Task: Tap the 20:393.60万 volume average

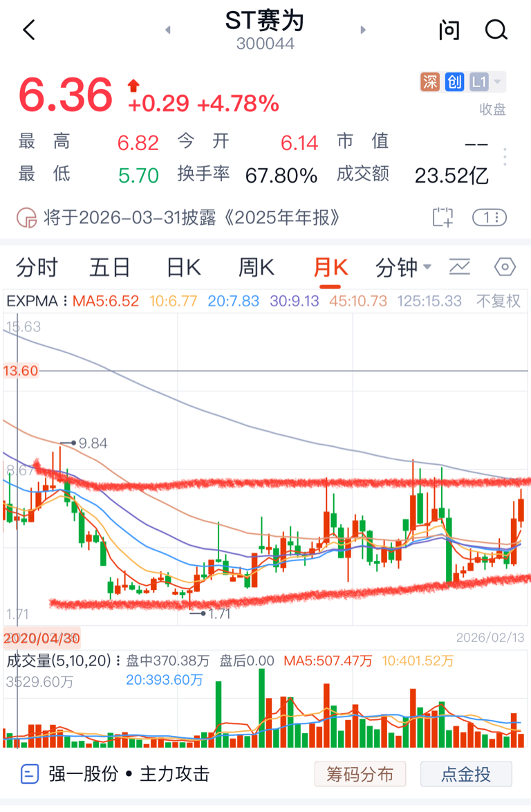Action: pyautogui.click(x=165, y=680)
